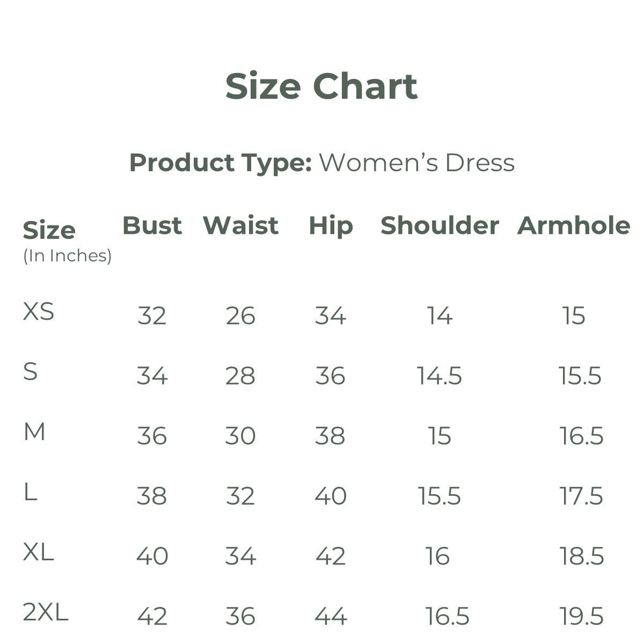Click the XL armhole value 18.5
Image resolution: width=644 pixels, height=644 pixels.
[x=582, y=556]
